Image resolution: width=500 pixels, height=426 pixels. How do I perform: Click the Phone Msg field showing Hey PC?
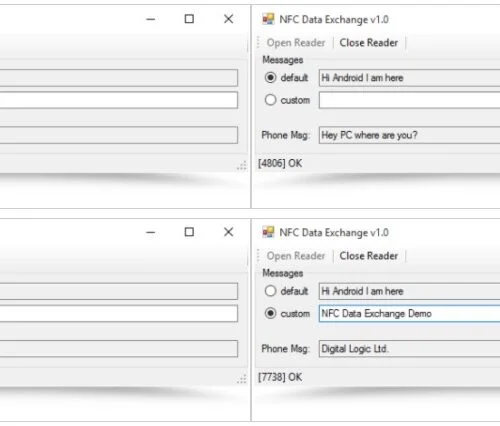[409, 135]
